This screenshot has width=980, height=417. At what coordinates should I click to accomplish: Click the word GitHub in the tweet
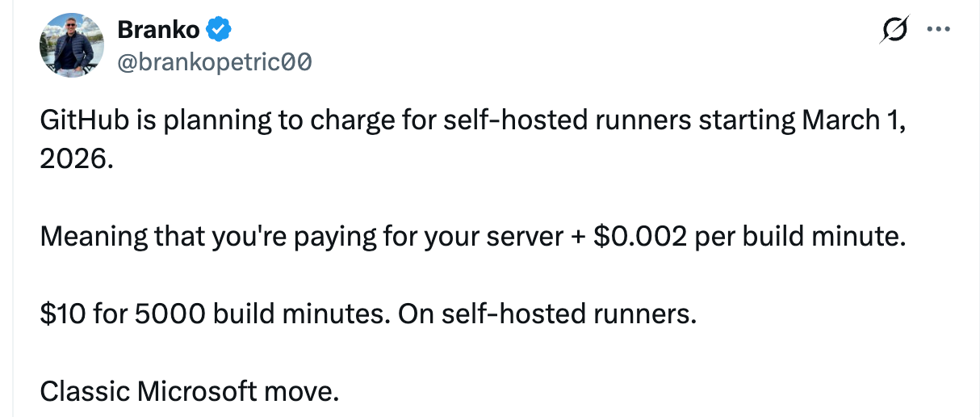pyautogui.click(x=78, y=121)
